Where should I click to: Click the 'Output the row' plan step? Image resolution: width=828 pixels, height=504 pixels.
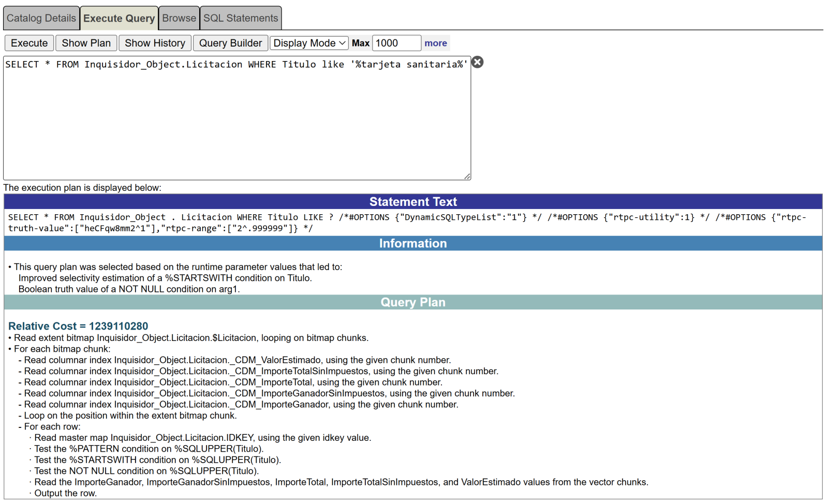tap(65, 493)
